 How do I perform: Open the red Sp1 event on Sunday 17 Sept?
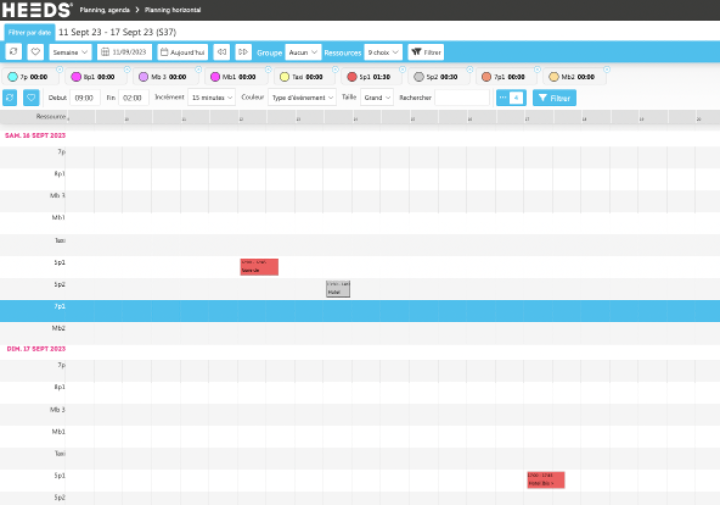click(x=546, y=480)
